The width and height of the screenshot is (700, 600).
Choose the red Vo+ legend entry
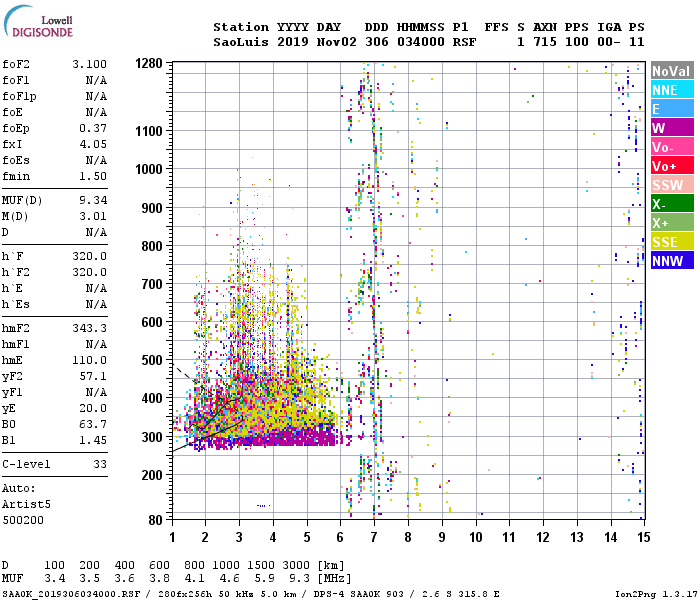pyautogui.click(x=671, y=166)
